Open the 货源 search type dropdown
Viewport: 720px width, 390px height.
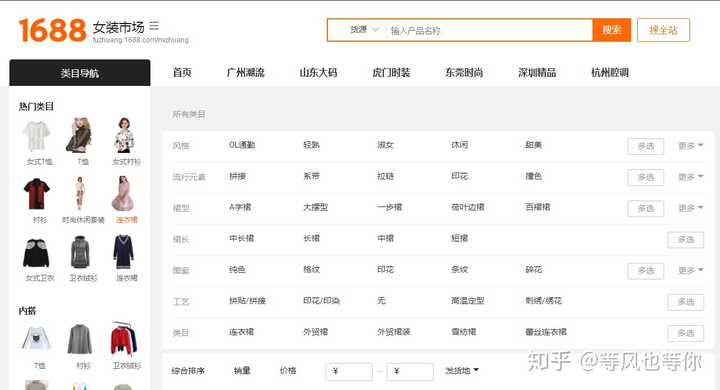(364, 30)
